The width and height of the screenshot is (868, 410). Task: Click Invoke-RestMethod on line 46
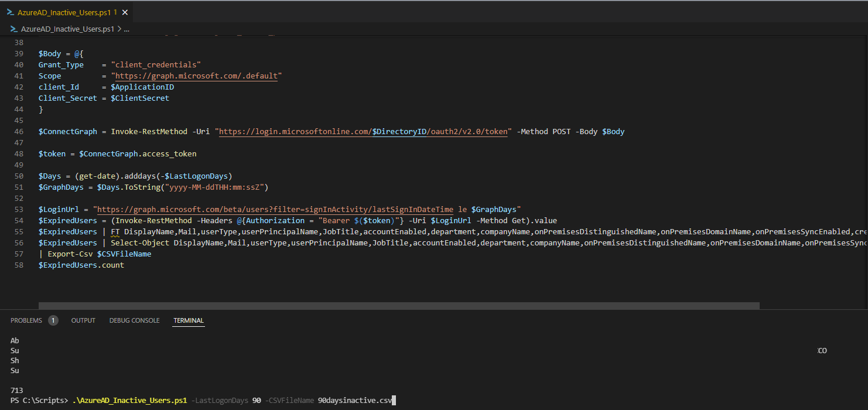pyautogui.click(x=149, y=132)
